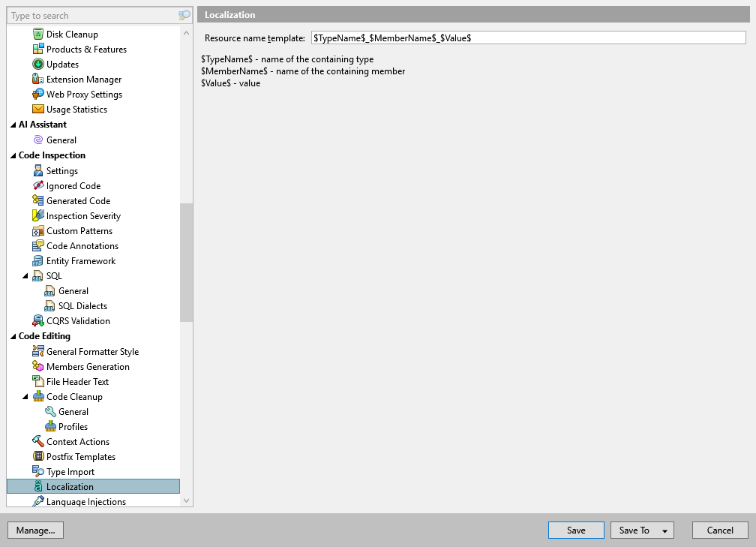Click the Disk Cleanup icon
The image size is (756, 547).
[37, 34]
